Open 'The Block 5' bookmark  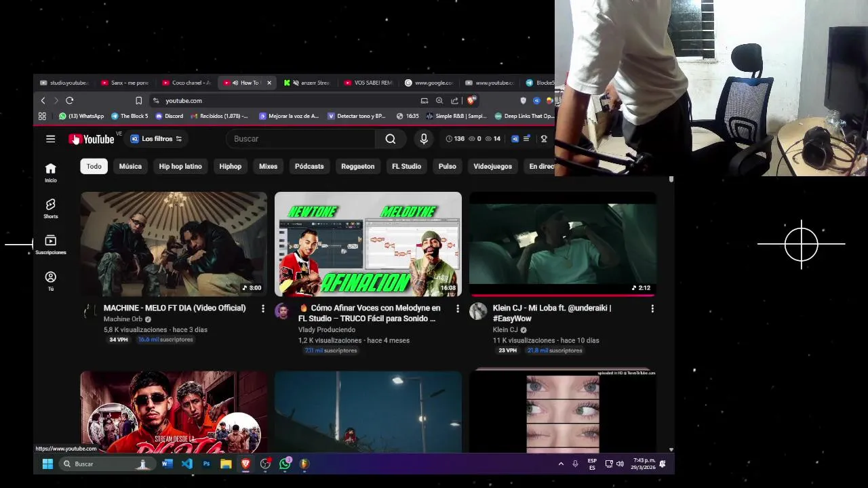(x=130, y=116)
